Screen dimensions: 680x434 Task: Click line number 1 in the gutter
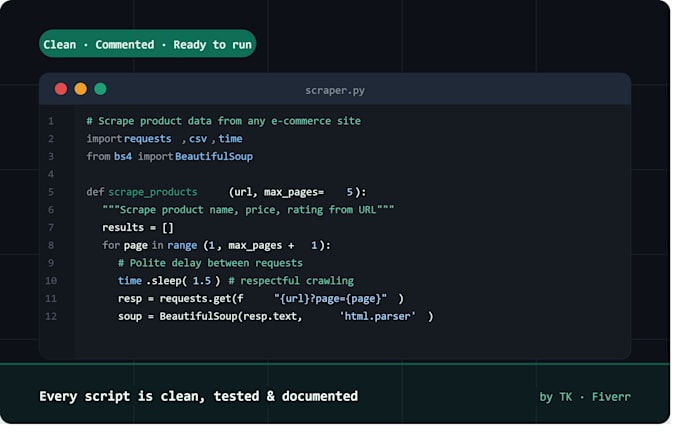click(51, 121)
